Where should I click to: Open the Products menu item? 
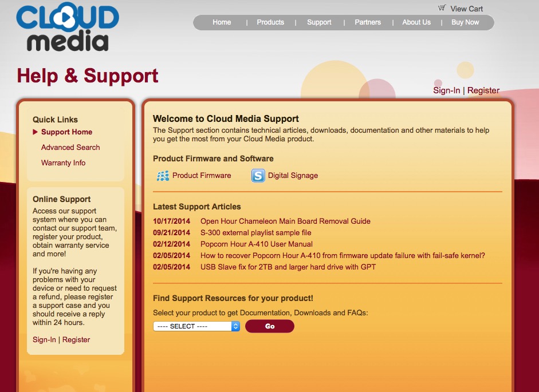270,22
